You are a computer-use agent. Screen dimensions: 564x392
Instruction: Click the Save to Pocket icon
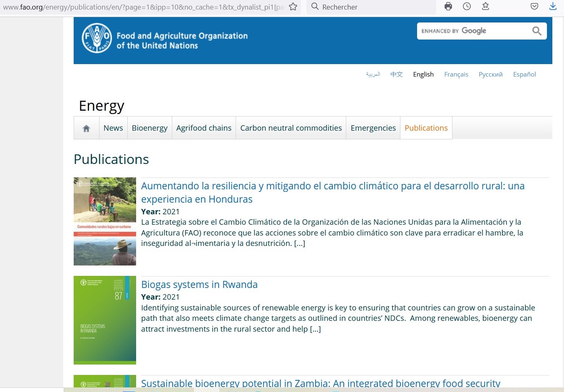tap(534, 6)
